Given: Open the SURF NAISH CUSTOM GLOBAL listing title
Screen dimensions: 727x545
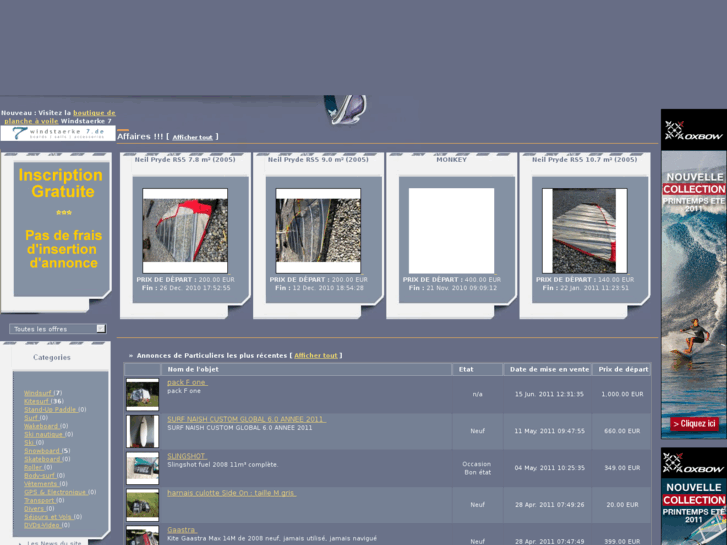Looking at the screenshot, I should [x=245, y=419].
